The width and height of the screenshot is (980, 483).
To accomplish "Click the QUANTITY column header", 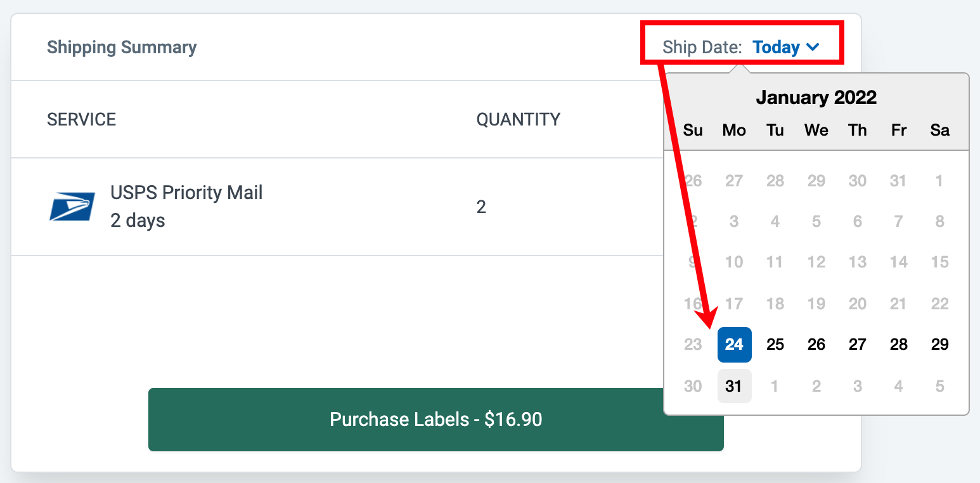I will tap(519, 119).
